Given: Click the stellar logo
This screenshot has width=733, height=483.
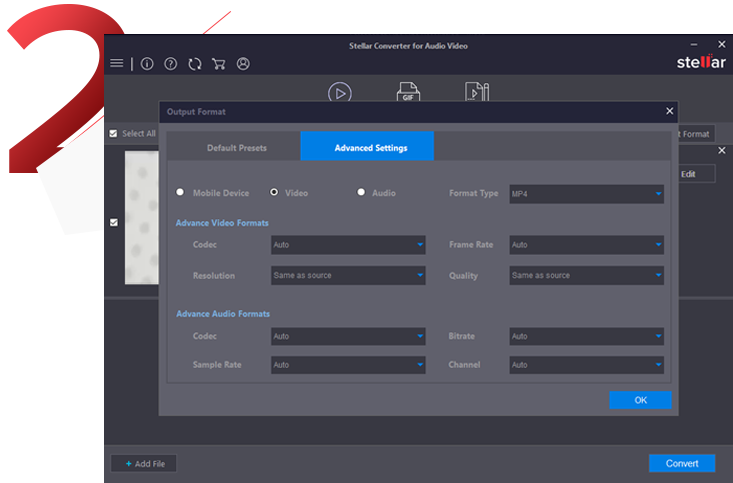Looking at the screenshot, I should coord(701,62).
